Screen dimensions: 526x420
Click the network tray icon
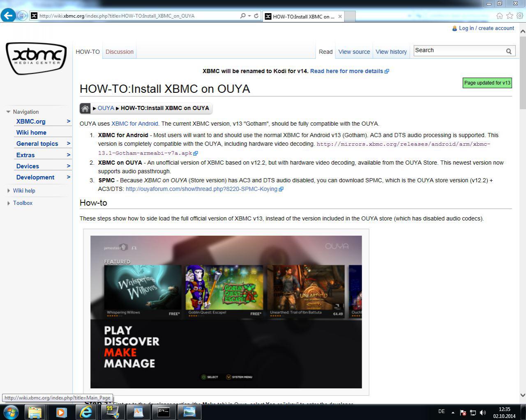[x=473, y=413]
